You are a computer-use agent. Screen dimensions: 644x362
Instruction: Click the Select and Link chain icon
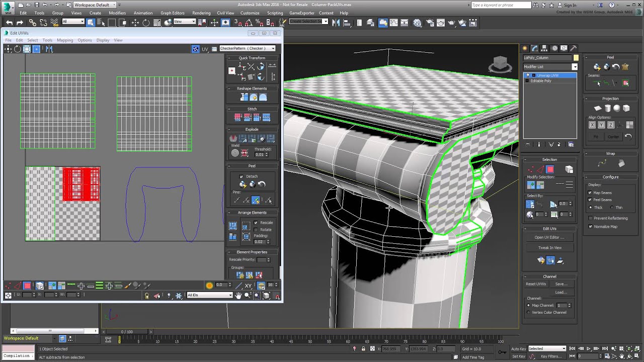(33, 23)
